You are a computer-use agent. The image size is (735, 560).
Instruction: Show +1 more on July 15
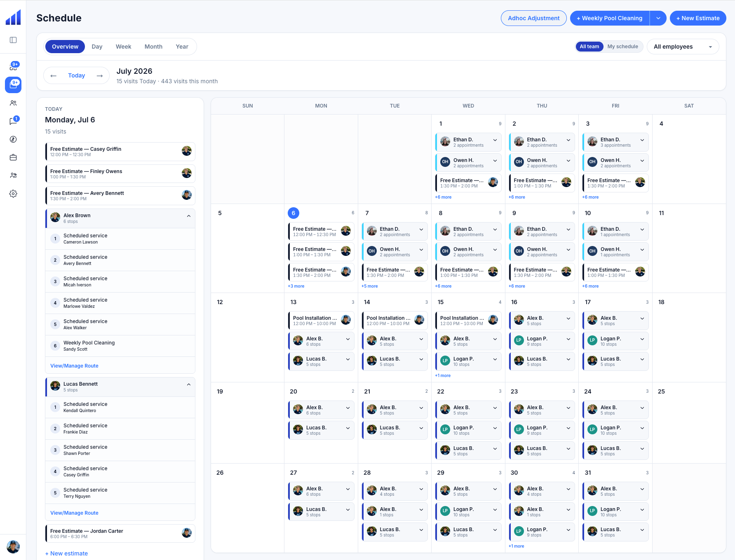click(443, 376)
